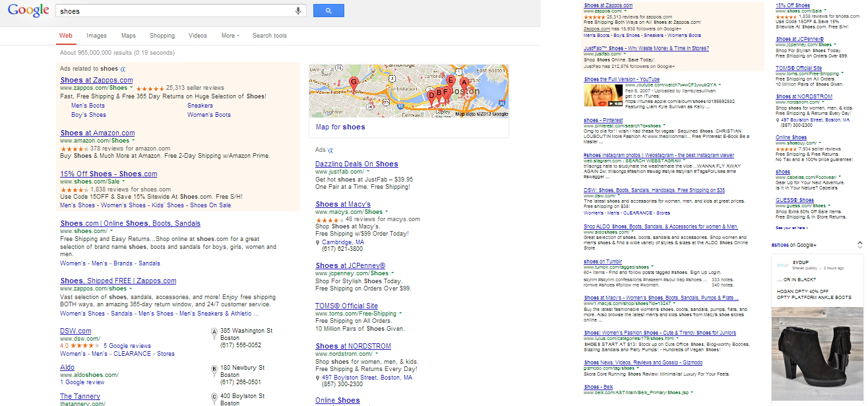Expand the arrow next to www.amazon.com/Shoes
The width and height of the screenshot is (868, 406).
click(133, 141)
